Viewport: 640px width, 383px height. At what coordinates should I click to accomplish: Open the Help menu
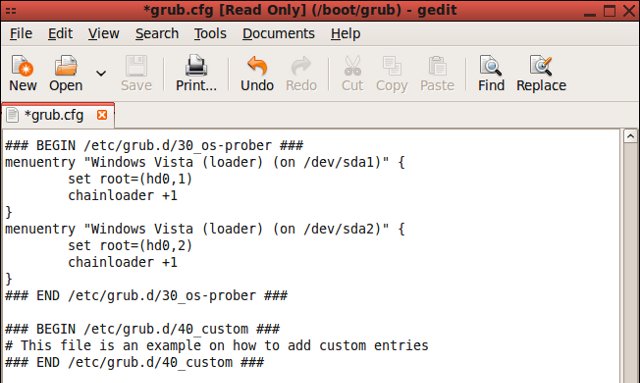coord(345,33)
